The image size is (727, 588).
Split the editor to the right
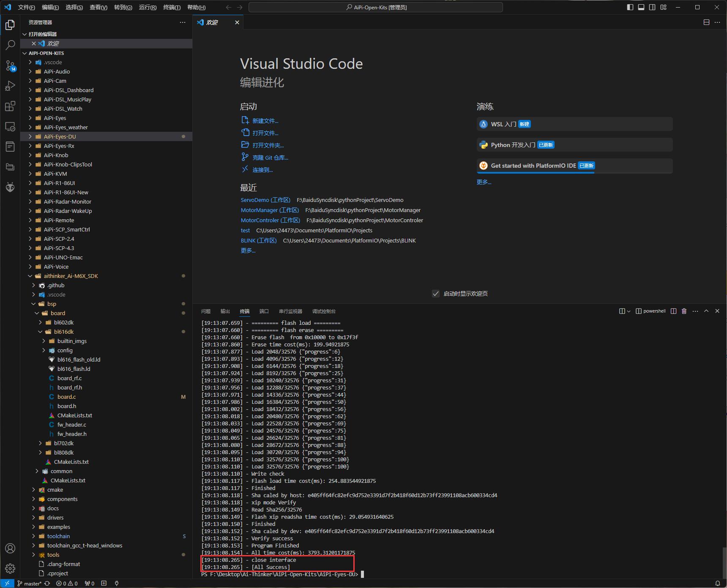[x=706, y=22]
